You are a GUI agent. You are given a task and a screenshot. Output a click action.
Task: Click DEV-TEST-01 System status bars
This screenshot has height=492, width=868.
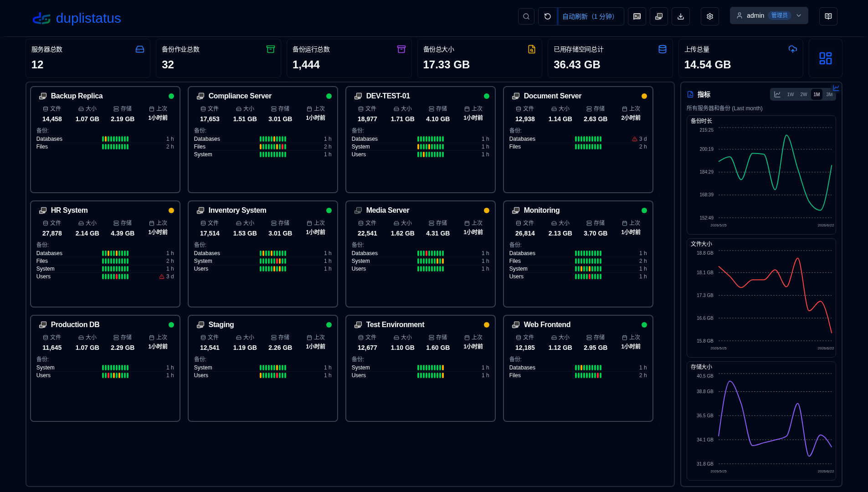pos(431,147)
